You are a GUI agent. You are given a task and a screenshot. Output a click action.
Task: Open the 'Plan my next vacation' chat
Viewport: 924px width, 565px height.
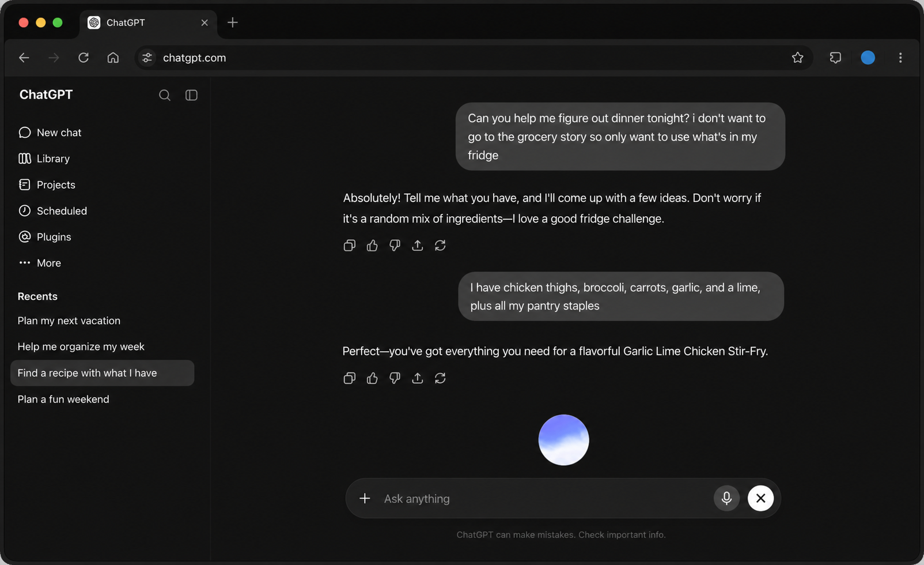69,321
